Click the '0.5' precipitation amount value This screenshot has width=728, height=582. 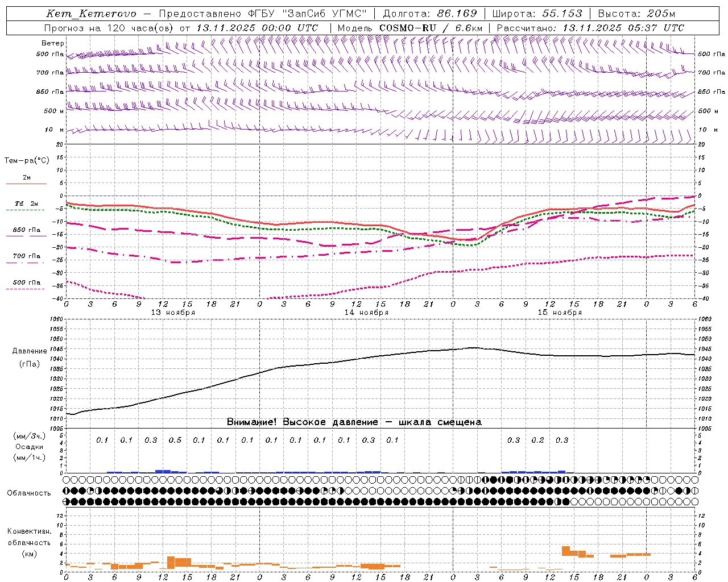click(x=175, y=440)
